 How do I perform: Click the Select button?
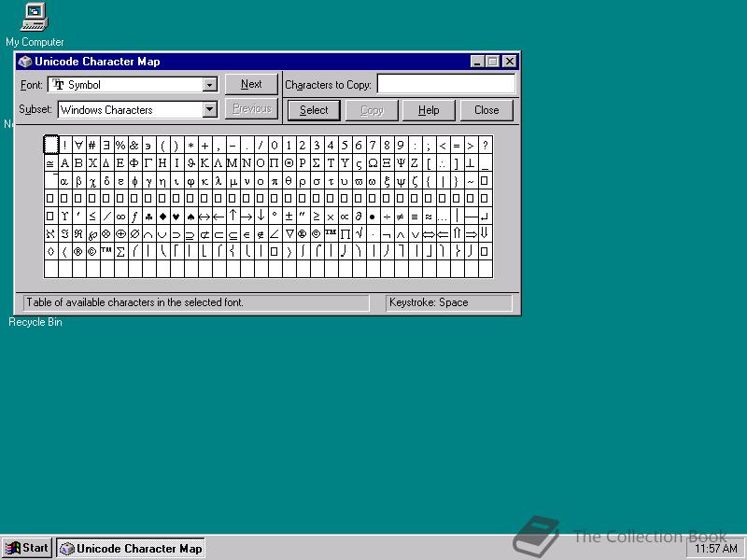click(314, 110)
